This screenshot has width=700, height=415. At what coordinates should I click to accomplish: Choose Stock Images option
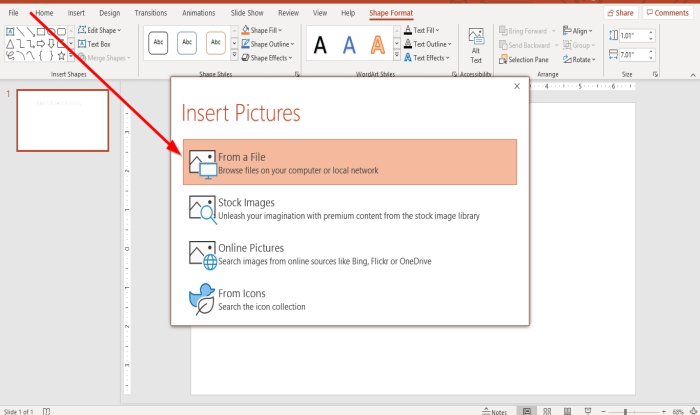pyautogui.click(x=350, y=209)
